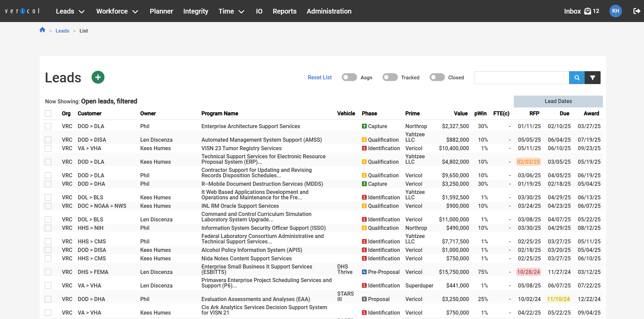
Task: Click into the leads search field
Action: pos(521,78)
